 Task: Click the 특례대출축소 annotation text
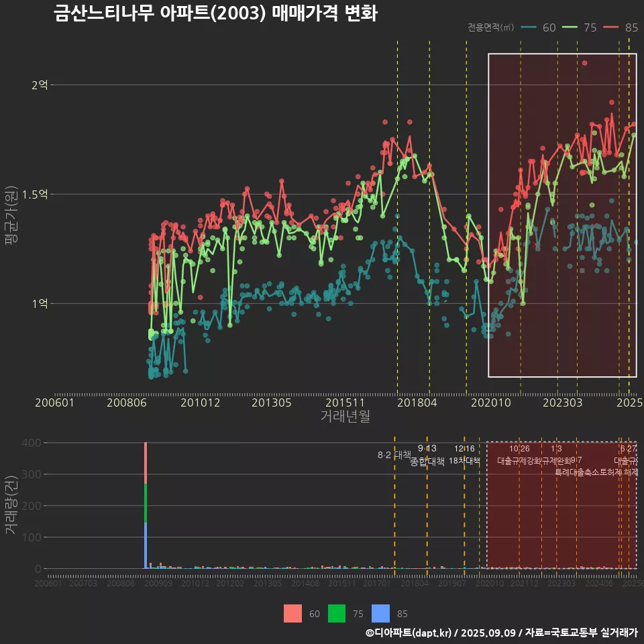point(576,472)
